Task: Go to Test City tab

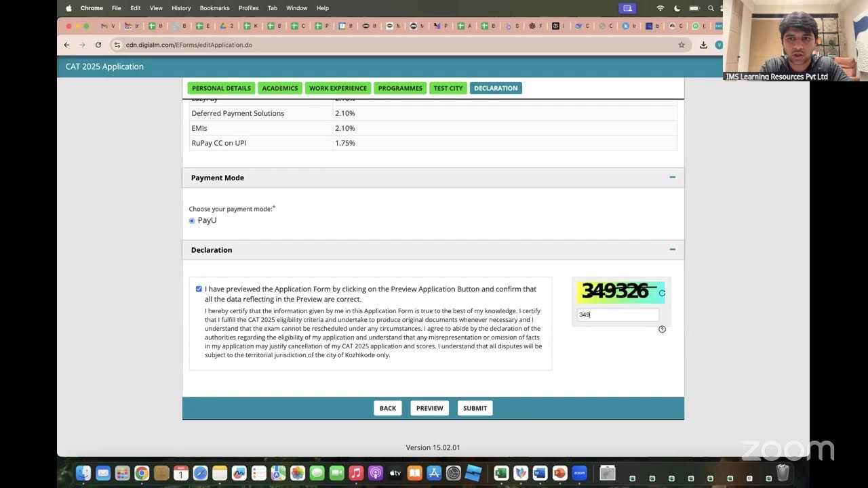Action: pyautogui.click(x=448, y=88)
